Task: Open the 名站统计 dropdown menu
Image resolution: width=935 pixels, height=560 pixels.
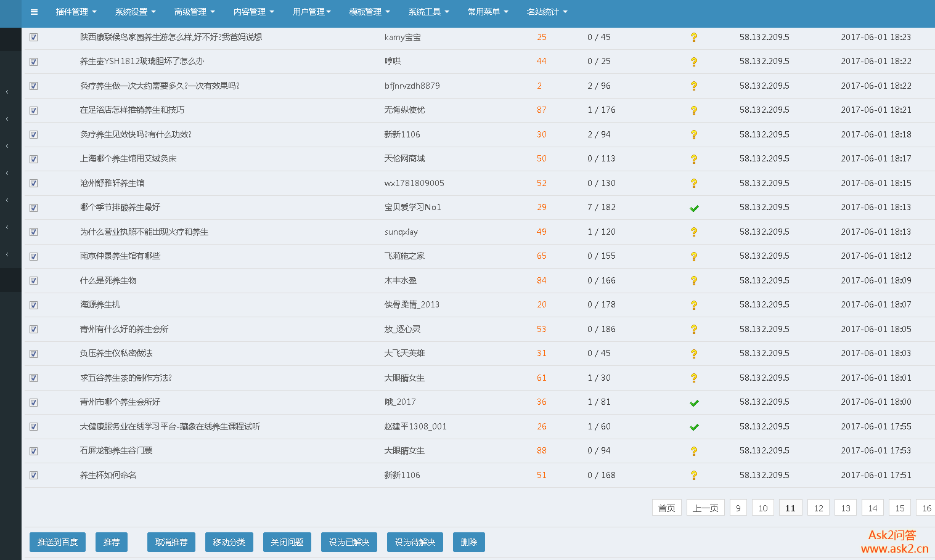Action: point(547,12)
